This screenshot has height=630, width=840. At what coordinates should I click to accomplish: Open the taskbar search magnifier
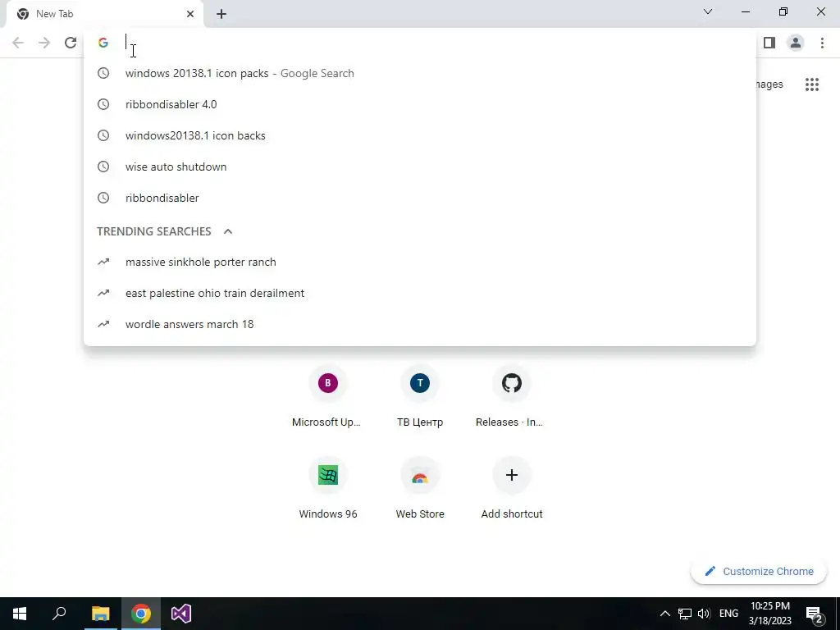(x=59, y=614)
